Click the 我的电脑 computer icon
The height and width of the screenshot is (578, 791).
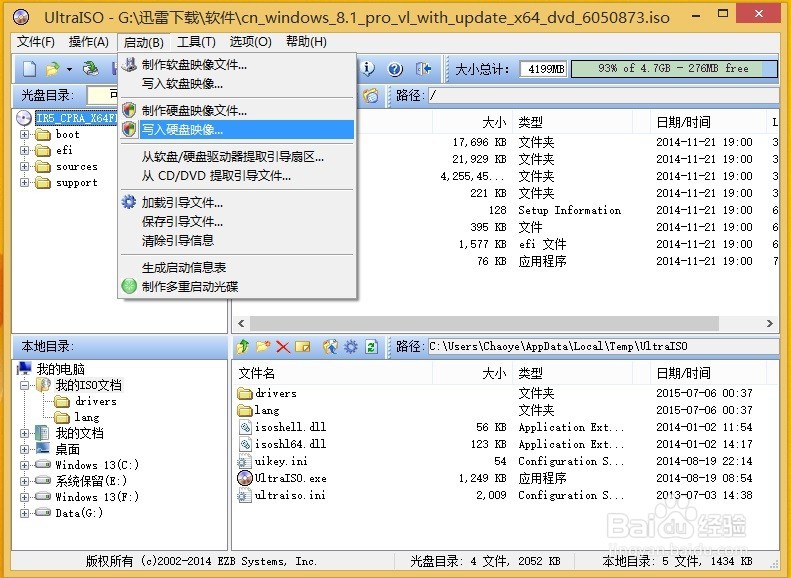pyautogui.click(x=24, y=369)
